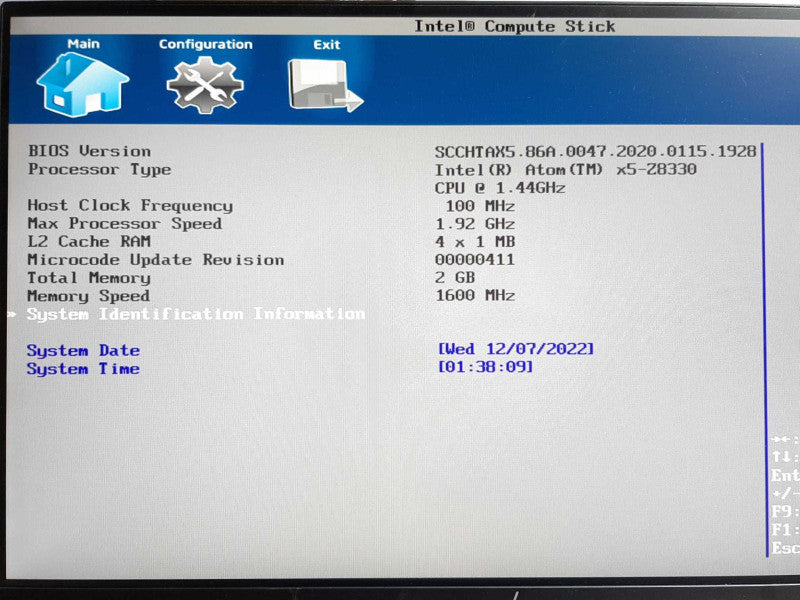This screenshot has height=600, width=800.
Task: Switch to the Configuration tab label
Action: coord(206,44)
